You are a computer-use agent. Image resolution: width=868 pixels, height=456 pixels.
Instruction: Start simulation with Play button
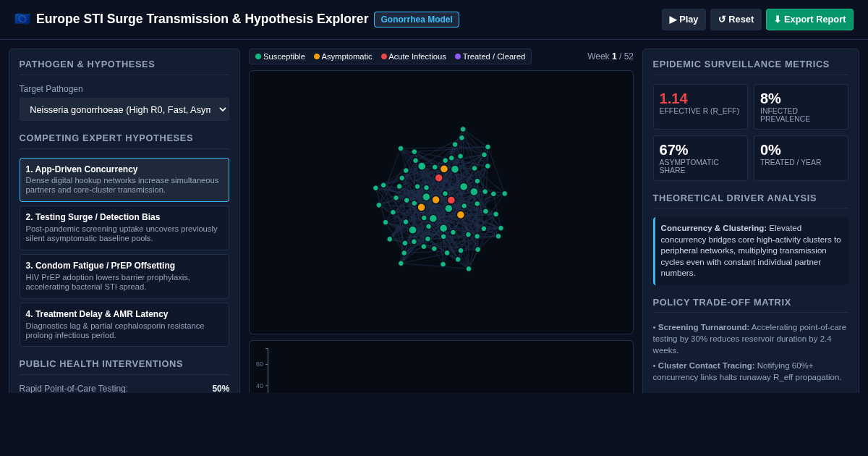(684, 20)
